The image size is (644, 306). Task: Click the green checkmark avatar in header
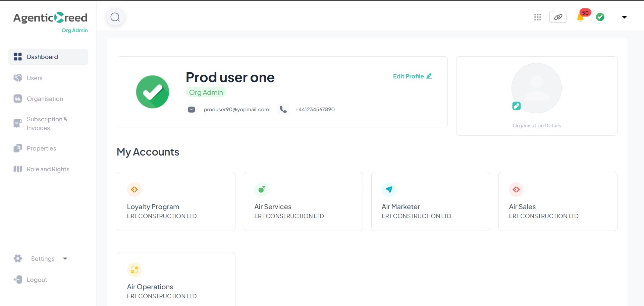600,17
